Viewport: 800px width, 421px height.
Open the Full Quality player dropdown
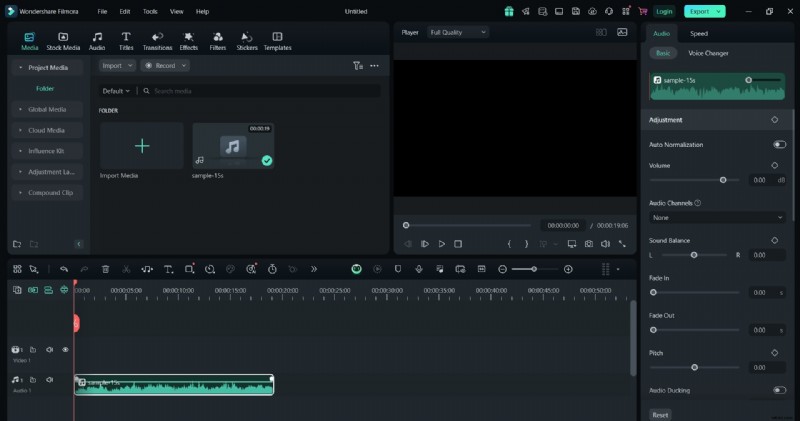pos(458,32)
